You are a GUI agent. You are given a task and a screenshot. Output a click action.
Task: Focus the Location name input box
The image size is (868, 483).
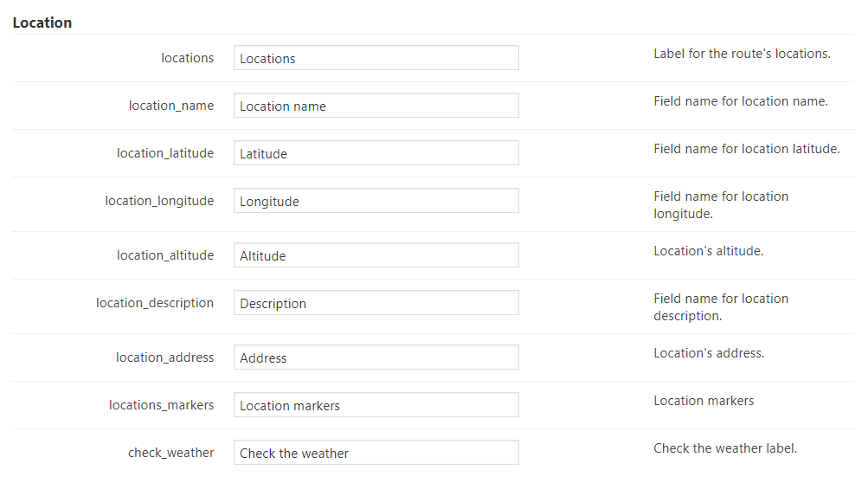click(x=376, y=106)
